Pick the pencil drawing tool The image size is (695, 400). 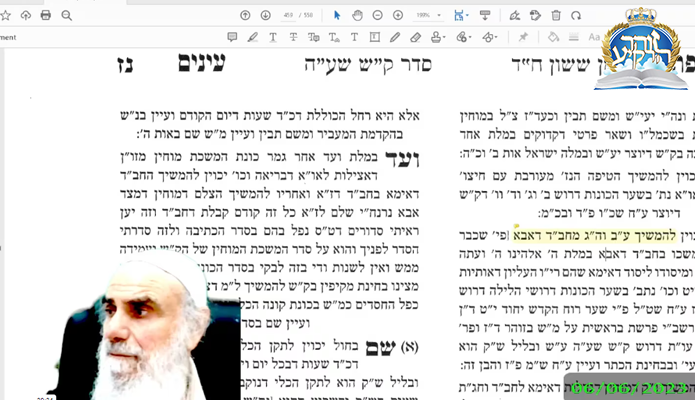coord(397,37)
